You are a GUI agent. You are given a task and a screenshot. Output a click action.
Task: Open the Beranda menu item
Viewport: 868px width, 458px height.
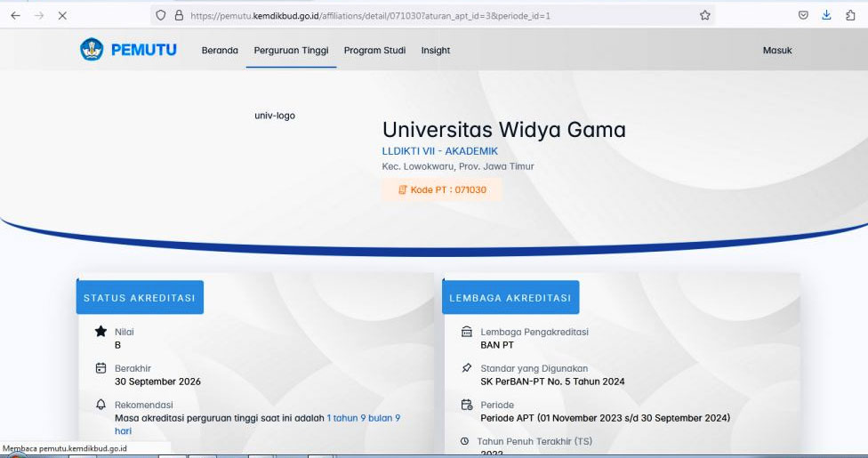pos(220,51)
